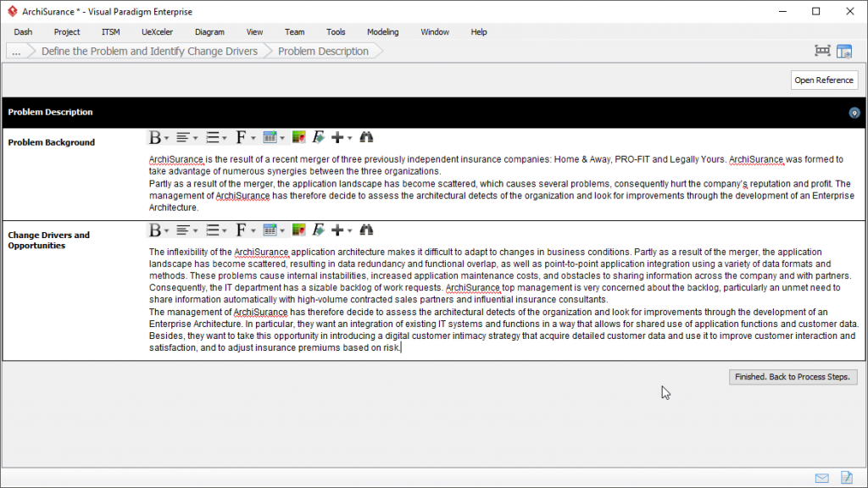
Task: Click the Find binoculars icon in Problem Background toolbar
Action: tap(366, 137)
